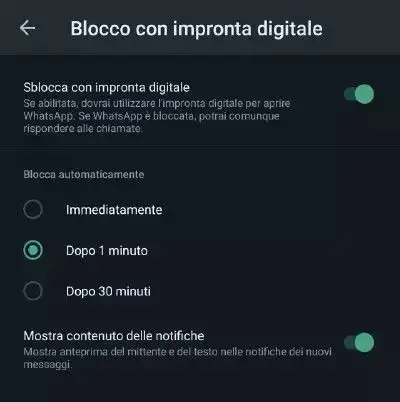
Task: Click the Blocco con impronta digitale header title
Action: tap(196, 29)
